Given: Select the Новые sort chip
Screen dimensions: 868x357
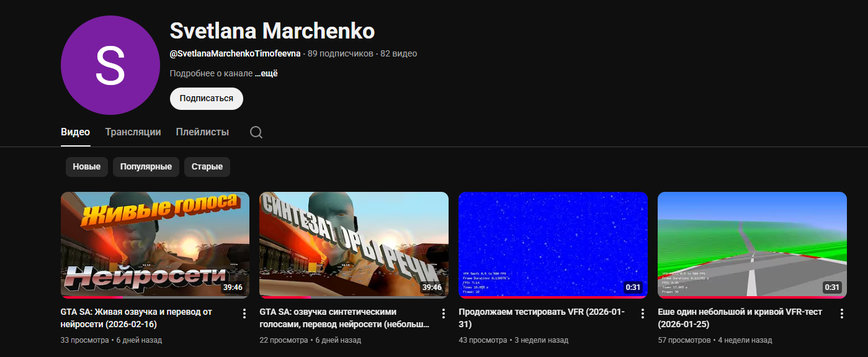Looking at the screenshot, I should coord(87,167).
